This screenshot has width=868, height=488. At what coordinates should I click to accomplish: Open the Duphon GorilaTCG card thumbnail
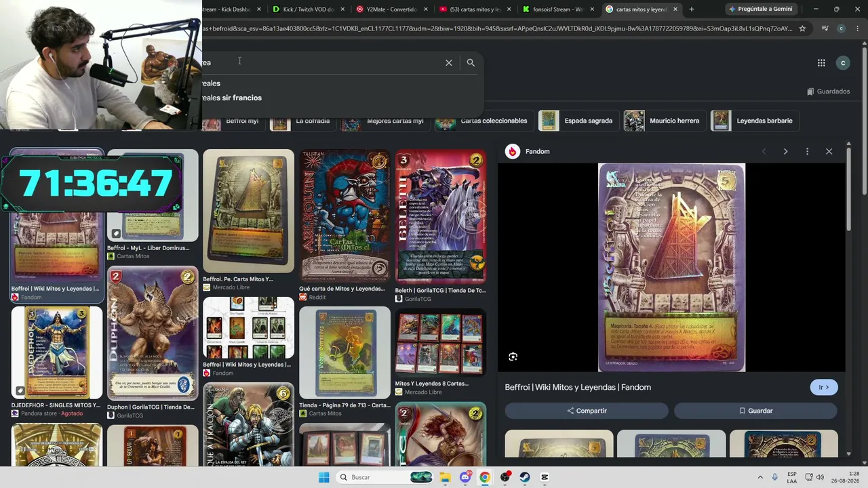153,333
